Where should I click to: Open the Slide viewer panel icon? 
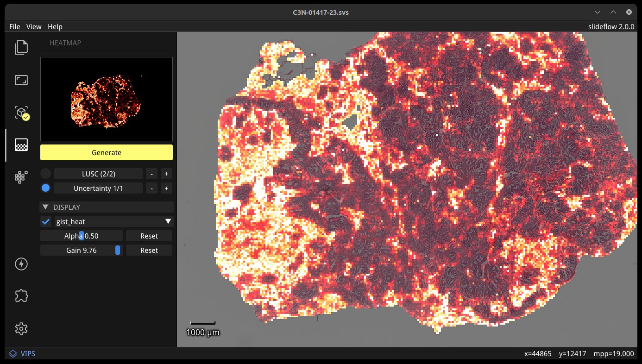21,80
